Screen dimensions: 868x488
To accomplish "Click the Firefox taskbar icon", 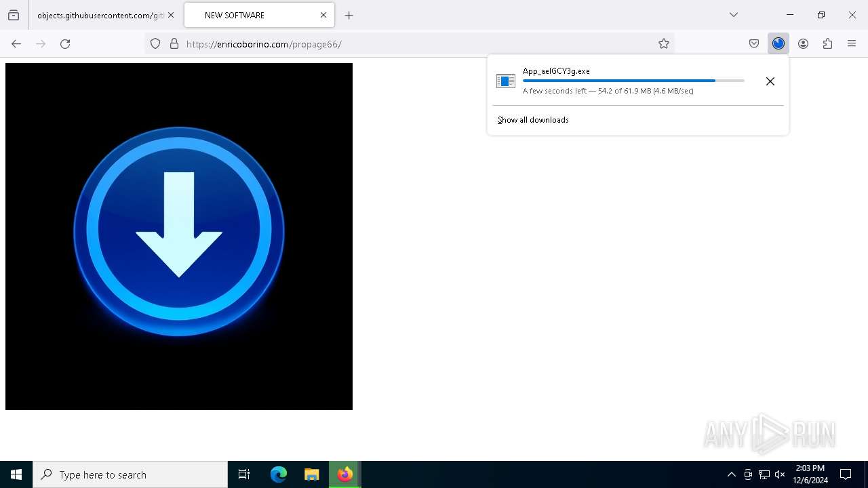I will (345, 474).
